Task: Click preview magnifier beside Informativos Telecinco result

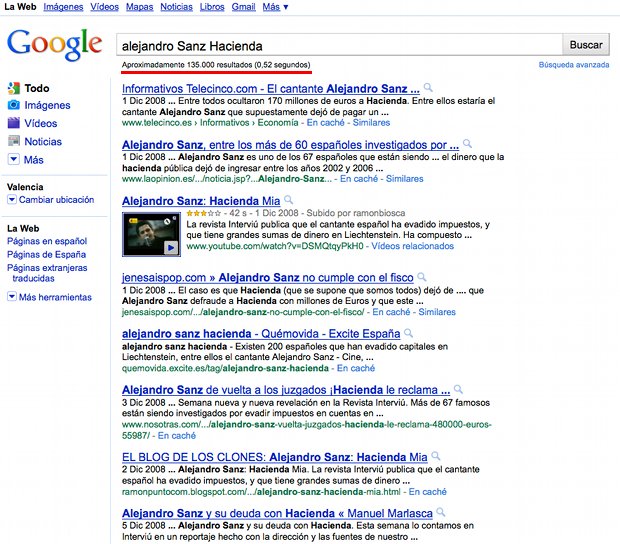Action: [428, 87]
